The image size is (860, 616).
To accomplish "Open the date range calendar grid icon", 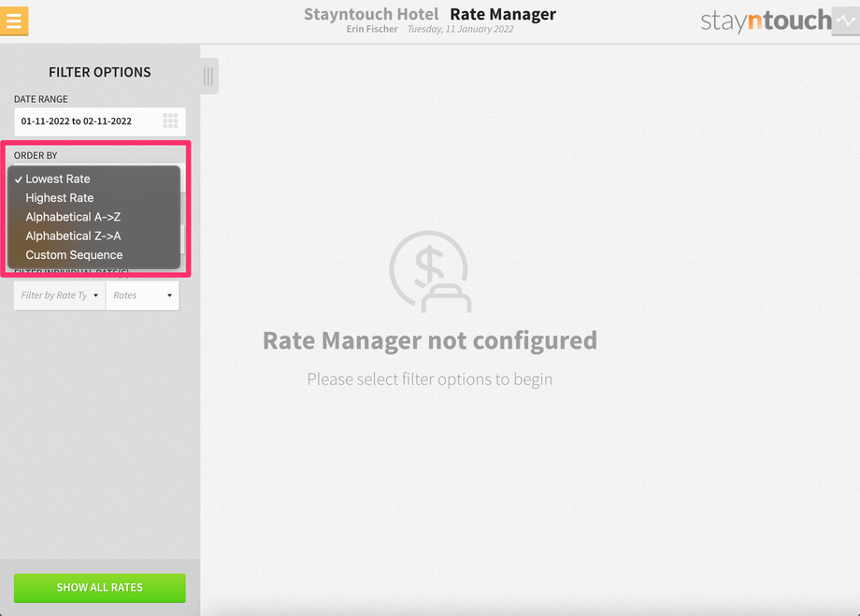I will 170,122.
